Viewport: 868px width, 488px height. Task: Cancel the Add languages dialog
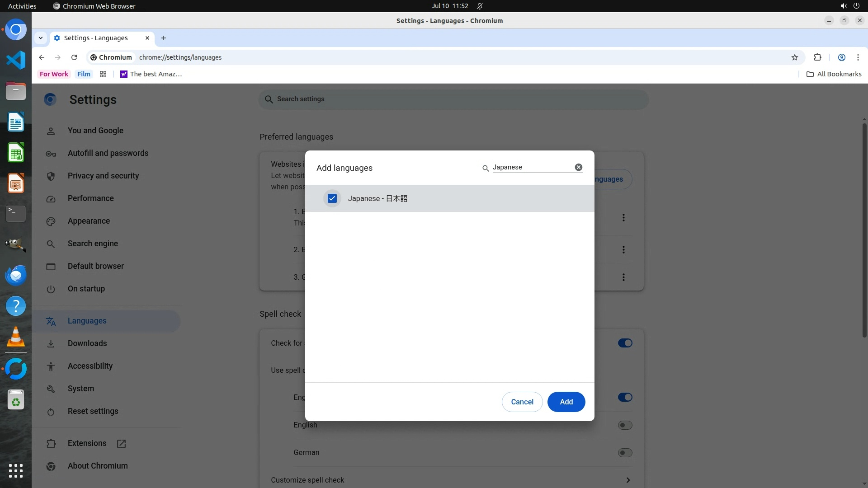(522, 402)
